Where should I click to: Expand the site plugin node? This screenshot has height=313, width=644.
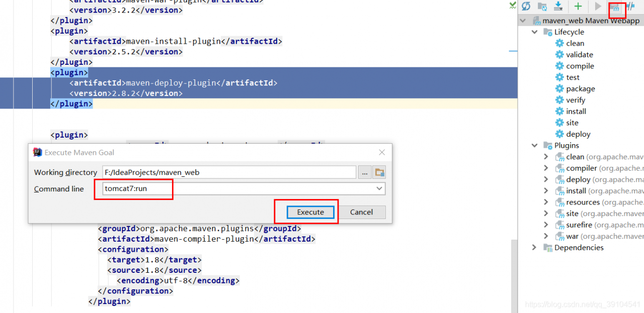point(546,214)
